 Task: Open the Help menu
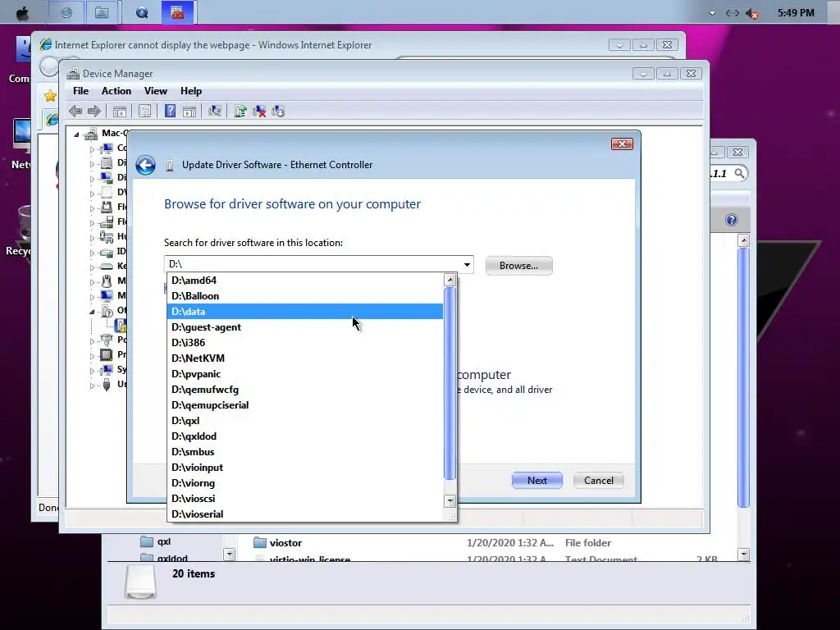pos(191,91)
